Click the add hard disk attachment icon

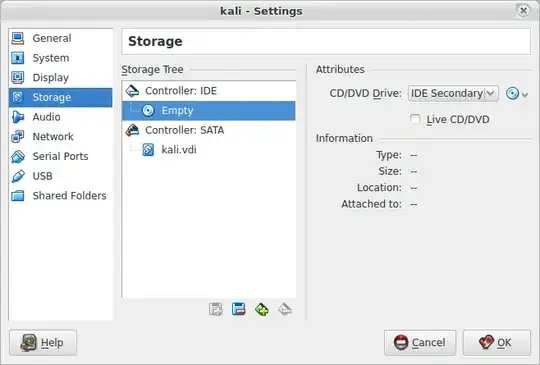239,309
